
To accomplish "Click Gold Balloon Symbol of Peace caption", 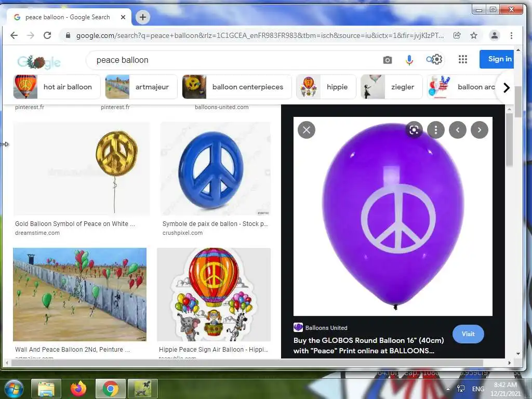I will 75,224.
